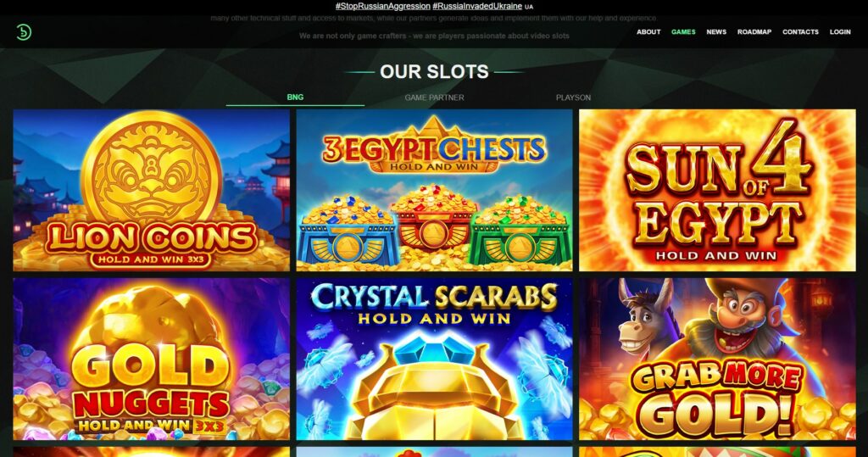Open the Lion Coins slot thumbnail
This screenshot has width=868, height=457.
tap(151, 190)
